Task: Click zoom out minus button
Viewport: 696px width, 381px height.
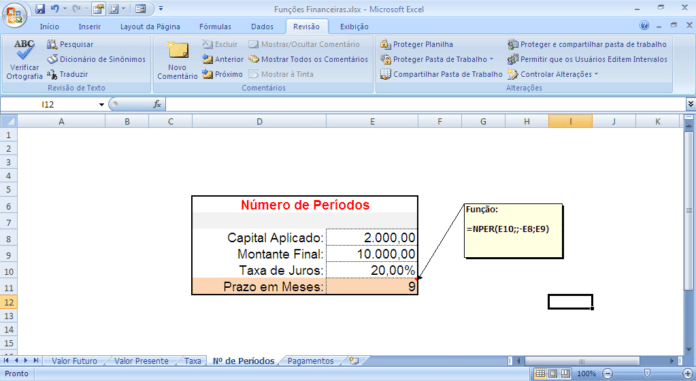Action: [608, 373]
